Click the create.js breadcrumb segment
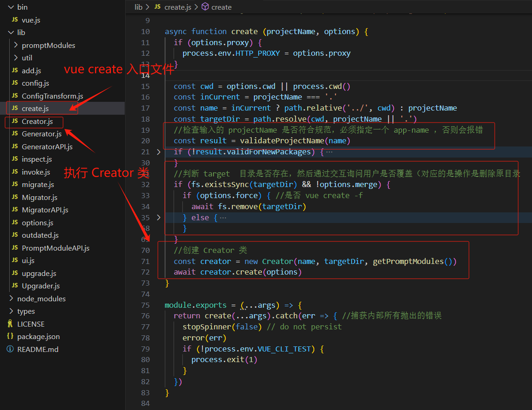 178,7
